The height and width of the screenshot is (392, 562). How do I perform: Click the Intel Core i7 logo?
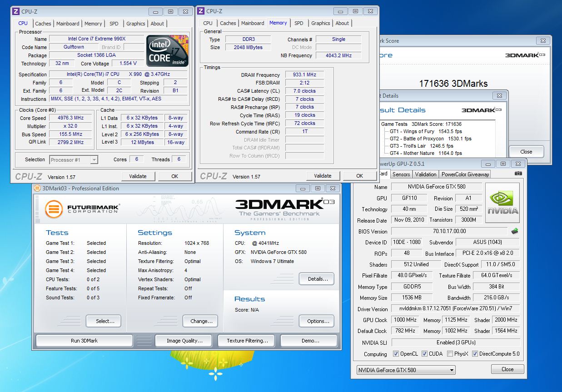coord(167,51)
